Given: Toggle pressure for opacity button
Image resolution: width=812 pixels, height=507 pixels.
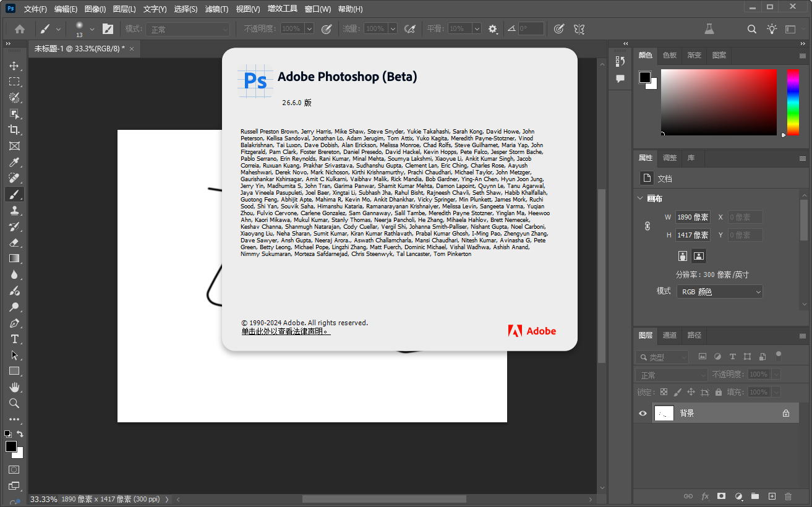Looking at the screenshot, I should (x=327, y=28).
